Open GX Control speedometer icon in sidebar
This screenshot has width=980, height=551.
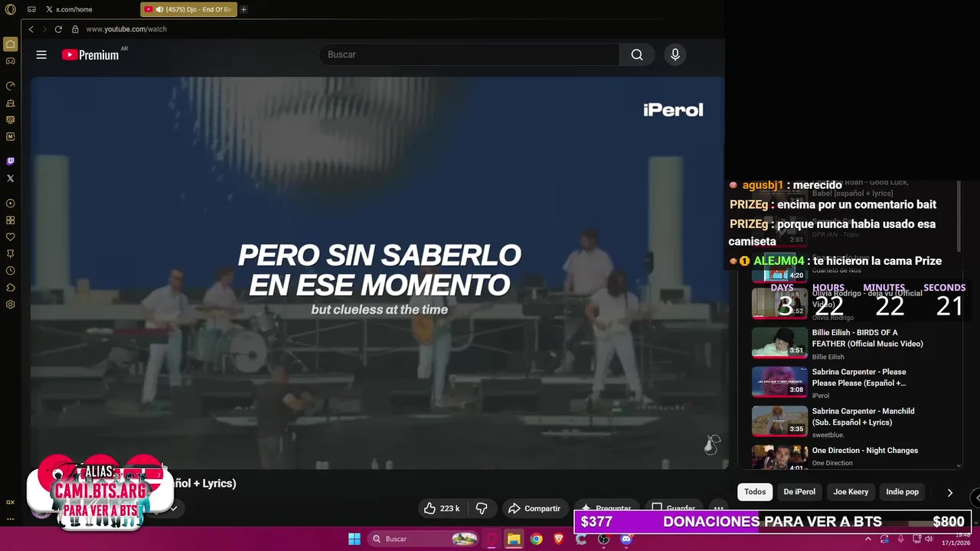tap(10, 86)
